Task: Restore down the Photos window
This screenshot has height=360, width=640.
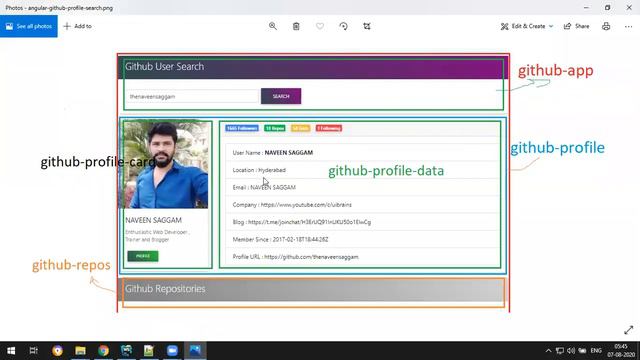Action: [608, 7]
